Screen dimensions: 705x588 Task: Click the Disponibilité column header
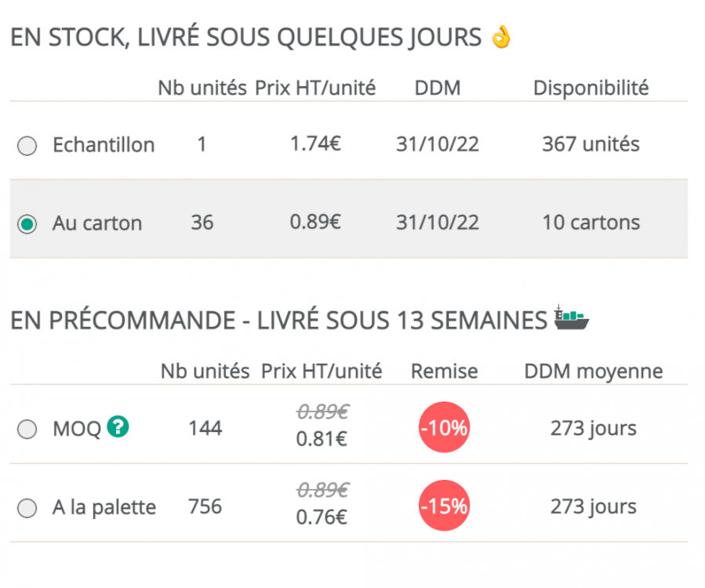click(x=591, y=88)
